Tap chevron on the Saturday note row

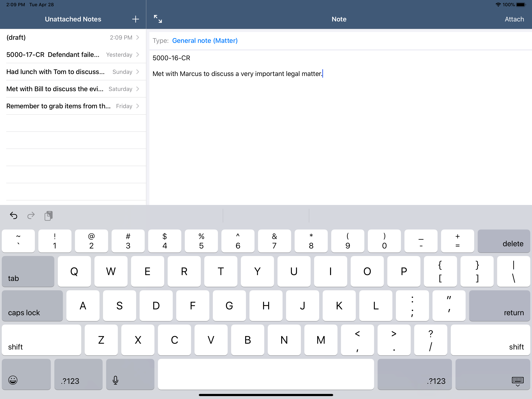(137, 89)
